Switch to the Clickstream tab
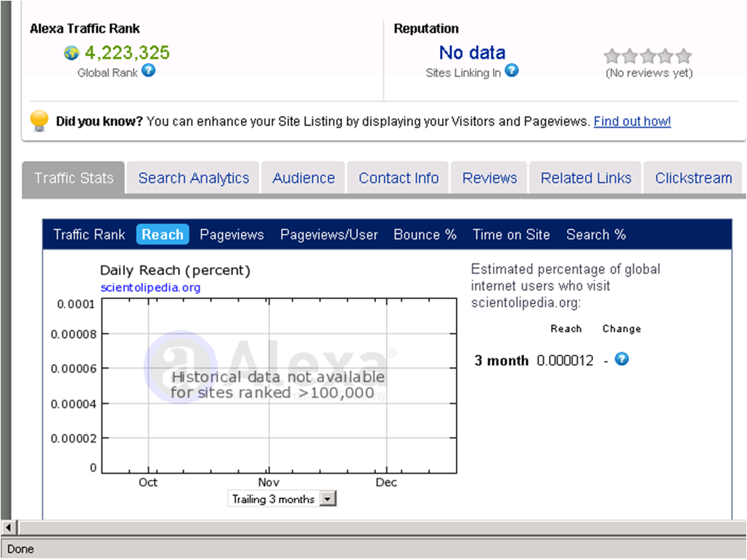Image resolution: width=747 pixels, height=560 pixels. [693, 178]
